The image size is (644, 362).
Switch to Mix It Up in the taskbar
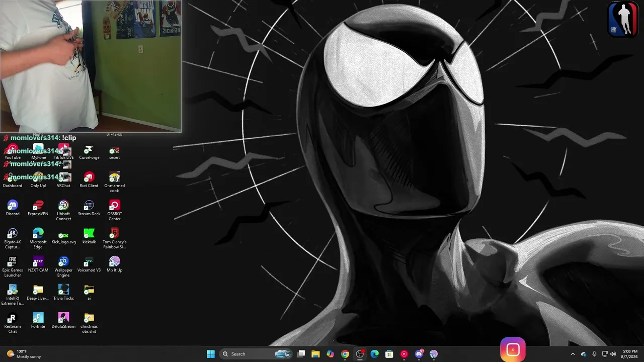pos(434,354)
